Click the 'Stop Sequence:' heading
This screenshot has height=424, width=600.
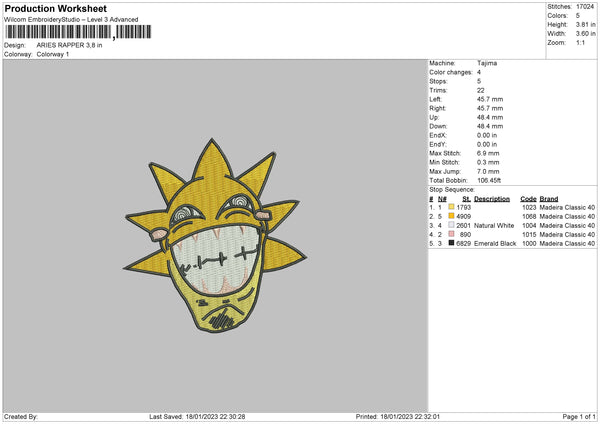[x=452, y=190]
